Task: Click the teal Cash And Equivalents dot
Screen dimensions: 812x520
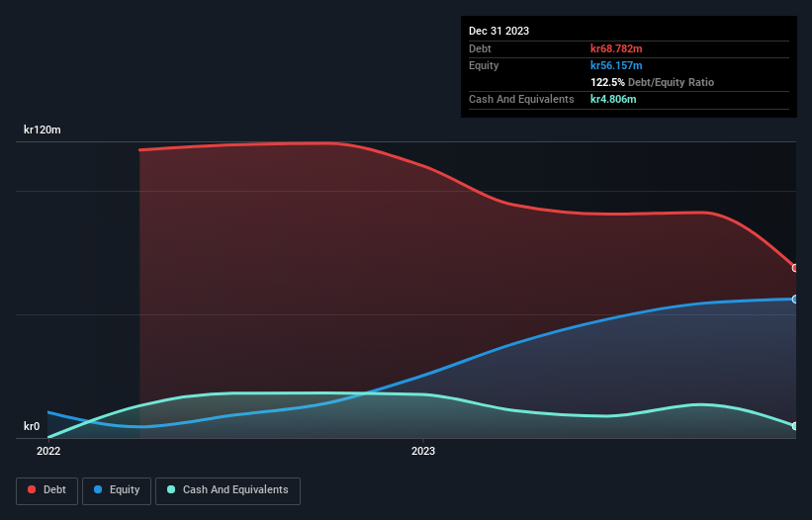Action: 171,489
